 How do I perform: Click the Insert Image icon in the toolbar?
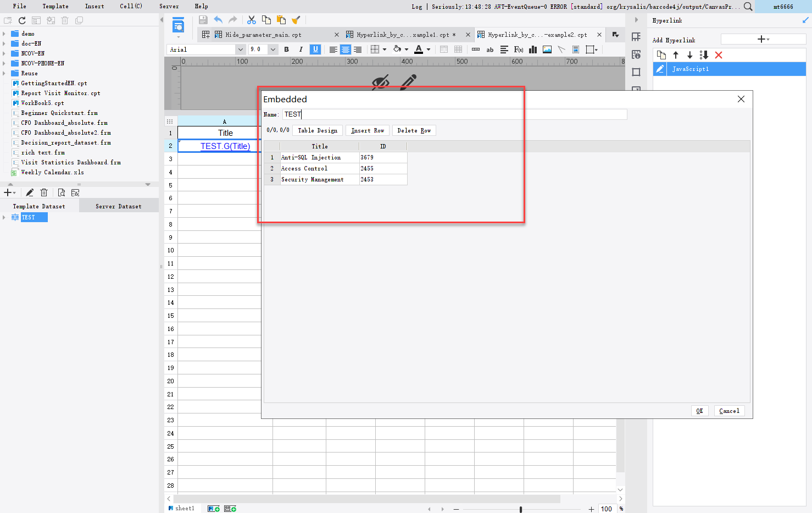(x=547, y=49)
